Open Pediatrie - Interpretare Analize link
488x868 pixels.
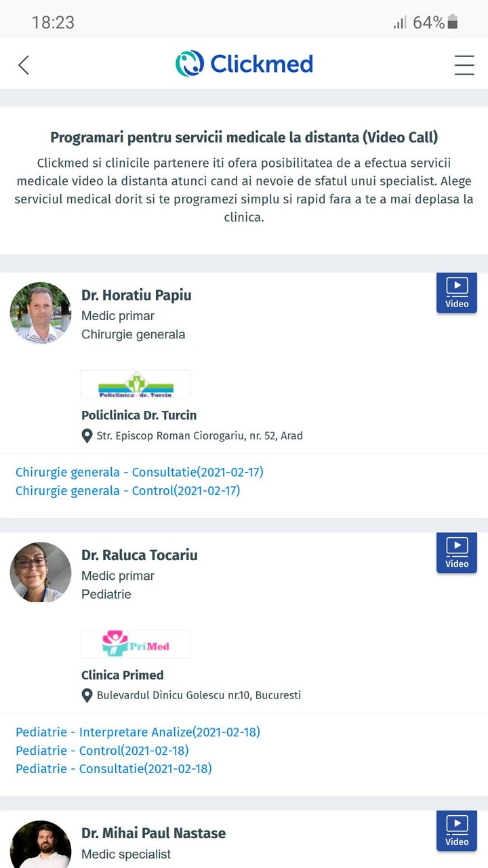(138, 732)
